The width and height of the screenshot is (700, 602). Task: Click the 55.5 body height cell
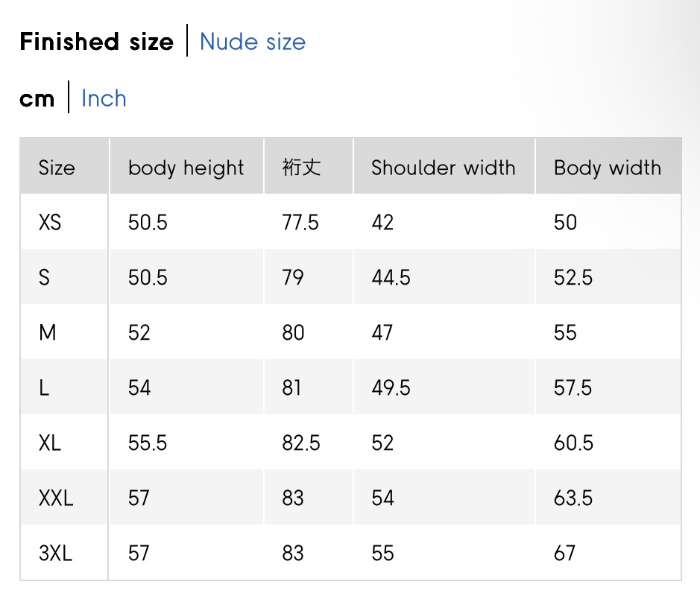148,443
